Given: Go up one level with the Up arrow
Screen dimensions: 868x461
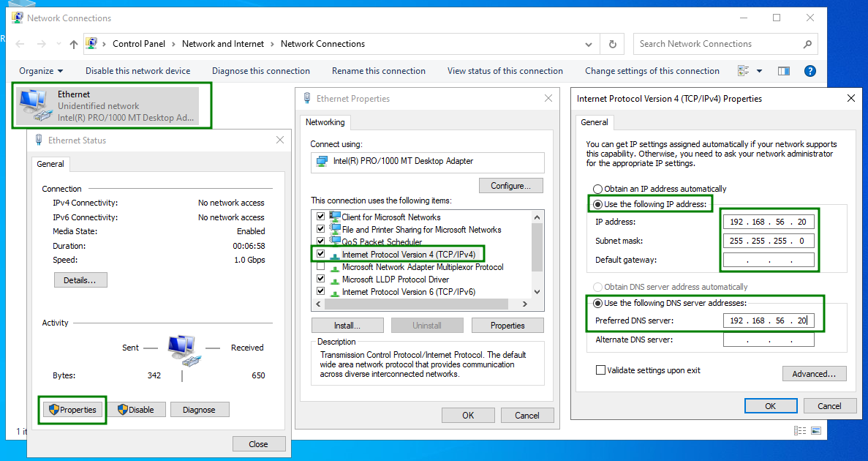Looking at the screenshot, I should [x=74, y=44].
